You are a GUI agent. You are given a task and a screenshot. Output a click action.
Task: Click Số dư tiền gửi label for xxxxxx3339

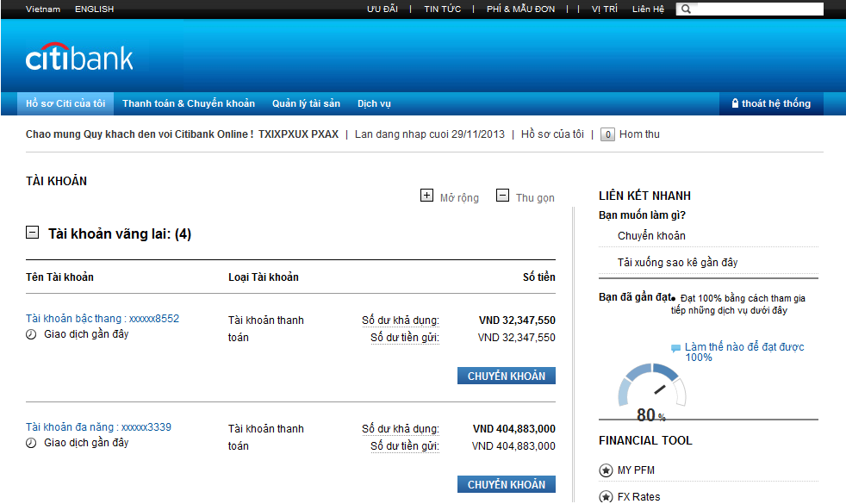[x=405, y=446]
